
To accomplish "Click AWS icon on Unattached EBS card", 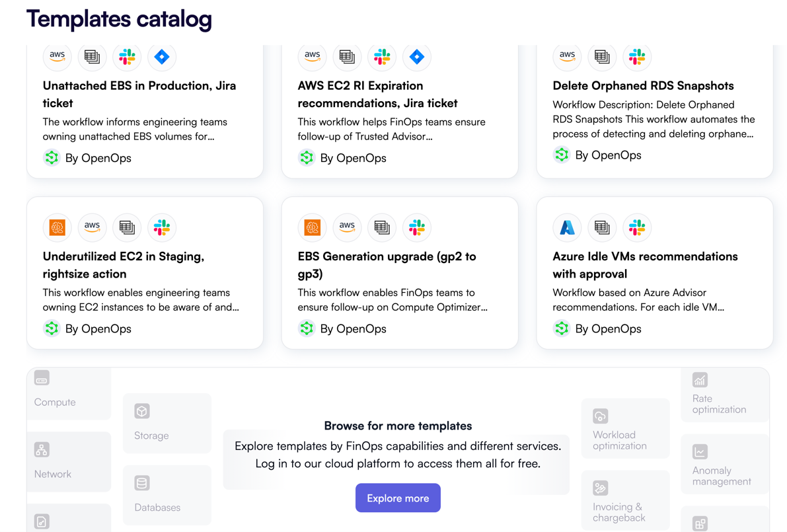I will 57,57.
